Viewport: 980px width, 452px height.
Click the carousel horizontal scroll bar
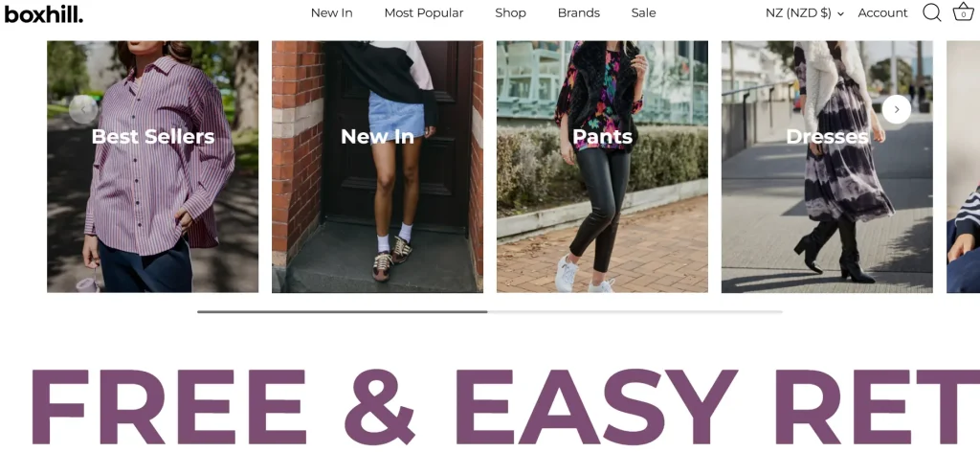(489, 311)
